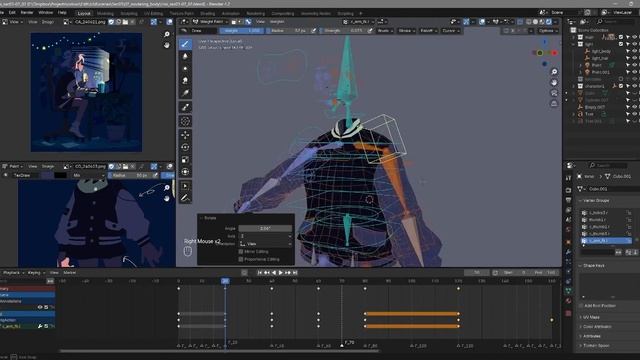Open the Playback menu in timeline
The height and width of the screenshot is (360, 640).
pos(13,273)
